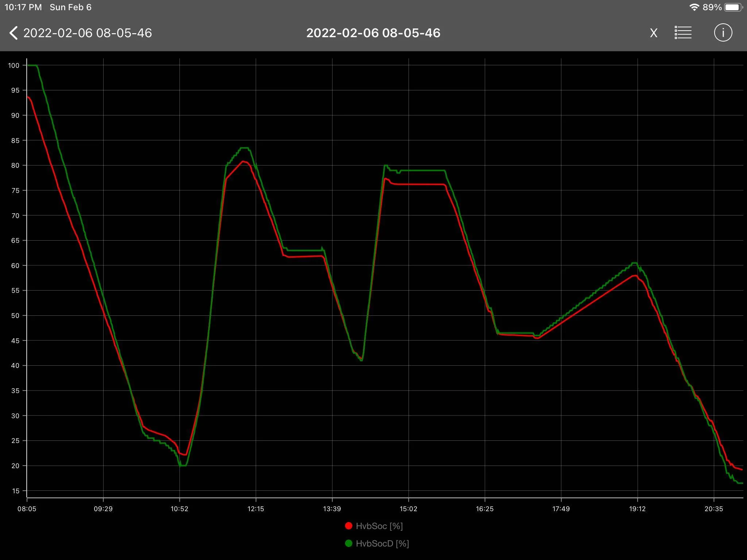Screen dimensions: 747x560
Task: Select the HvbSocD [%] legend label
Action: pos(382,543)
